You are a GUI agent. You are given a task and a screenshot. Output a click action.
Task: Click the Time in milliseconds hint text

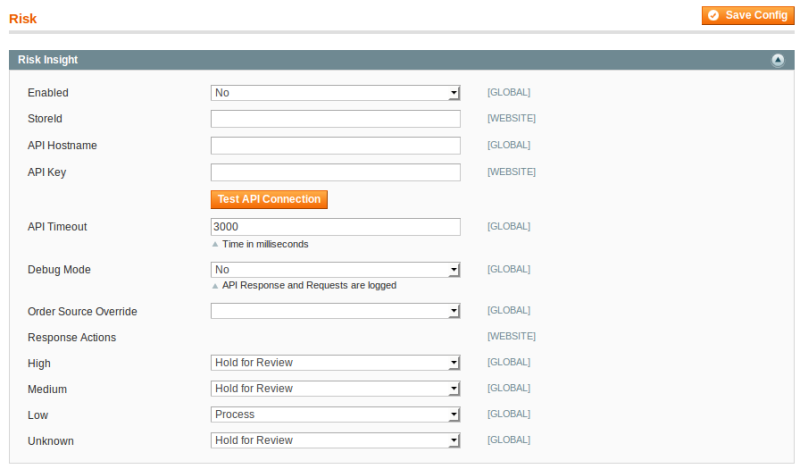265,244
